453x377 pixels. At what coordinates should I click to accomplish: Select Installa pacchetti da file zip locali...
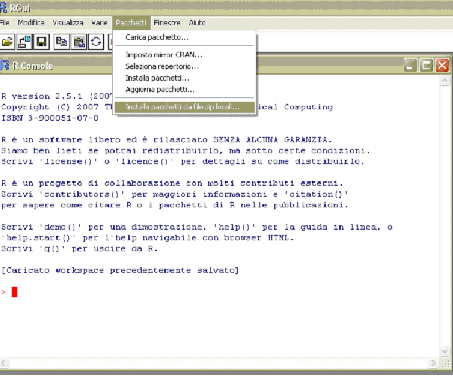(x=185, y=107)
